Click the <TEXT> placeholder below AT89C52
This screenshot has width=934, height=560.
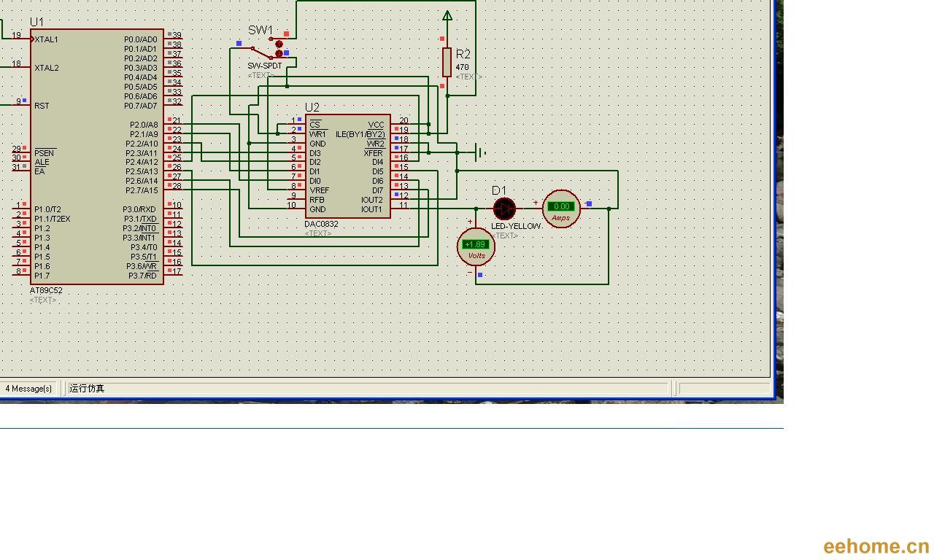(43, 300)
